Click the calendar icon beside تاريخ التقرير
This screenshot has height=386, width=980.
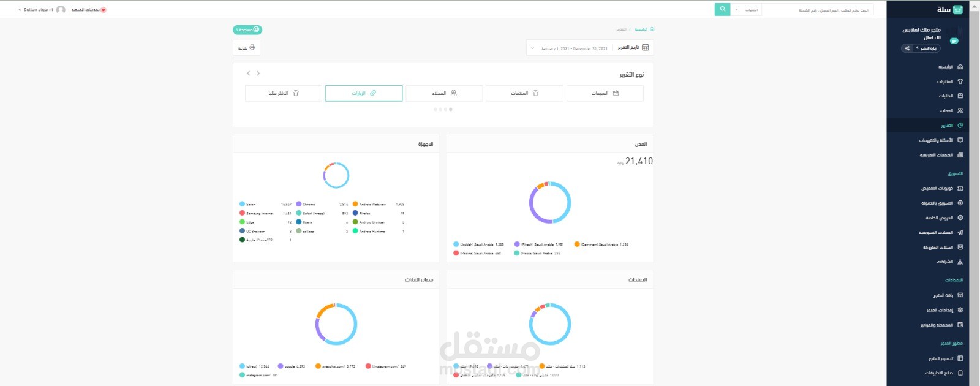click(645, 47)
